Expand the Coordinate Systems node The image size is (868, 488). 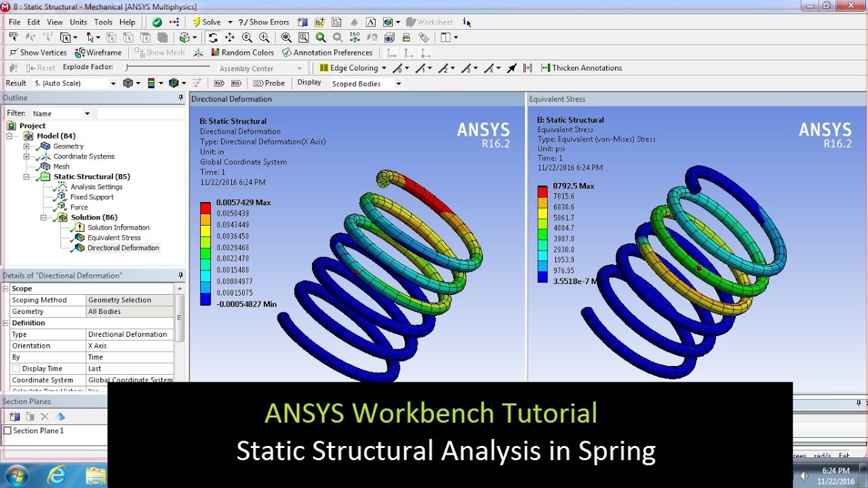26,157
